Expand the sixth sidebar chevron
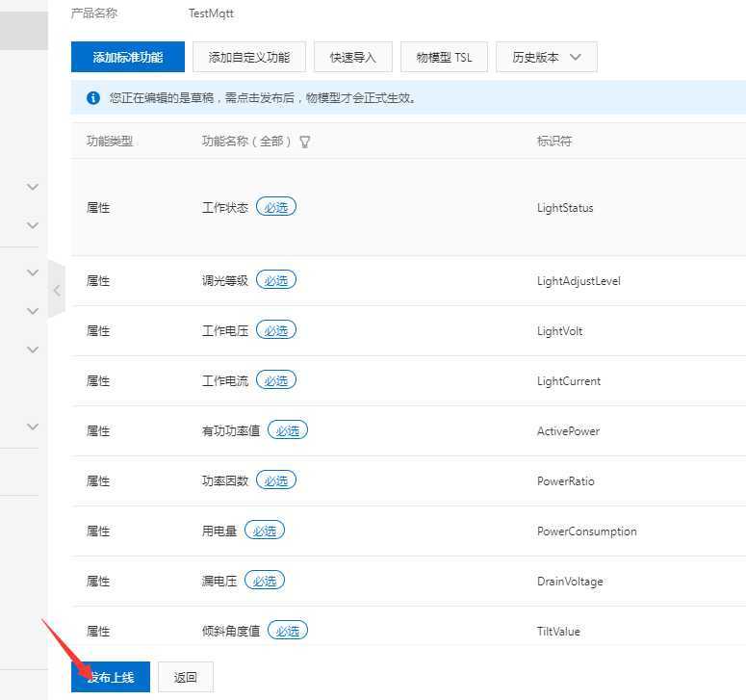Screen dimensions: 746x700 coord(33,427)
